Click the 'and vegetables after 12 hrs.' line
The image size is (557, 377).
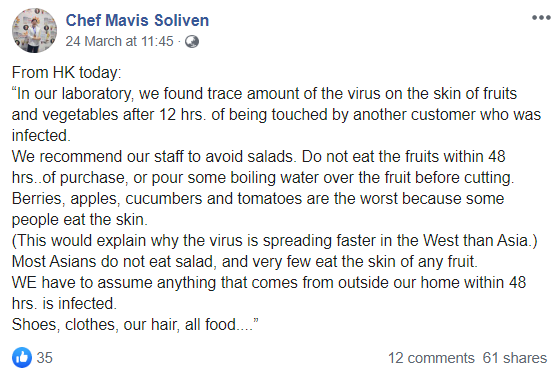276,115
